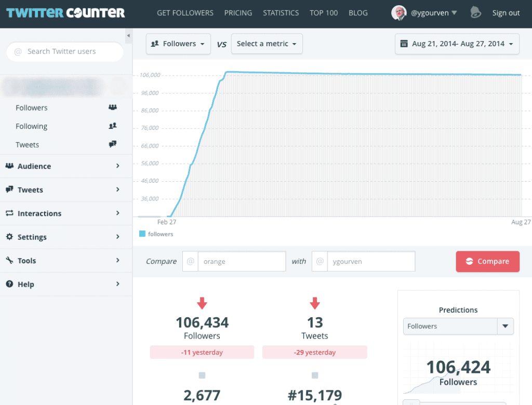532x405 pixels.
Task: Expand the Tweets section chevron
Action: coord(118,190)
